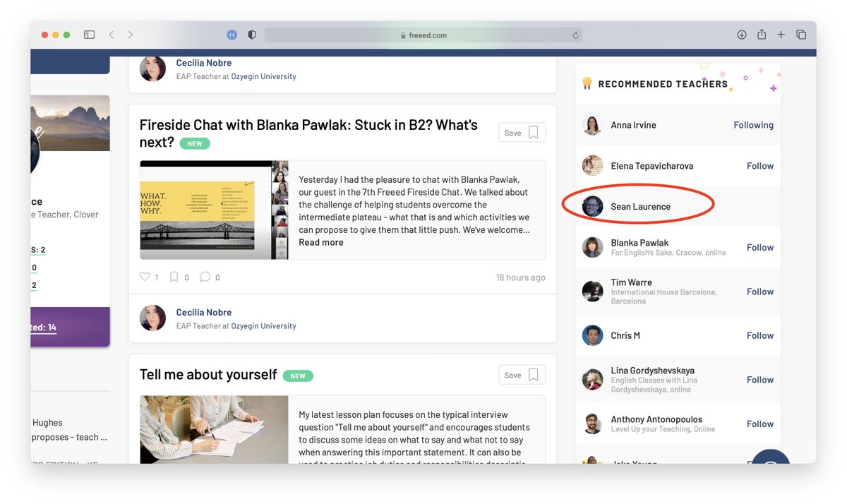Follow Blanka Pawlak
The width and height of the screenshot is (847, 504).
760,247
